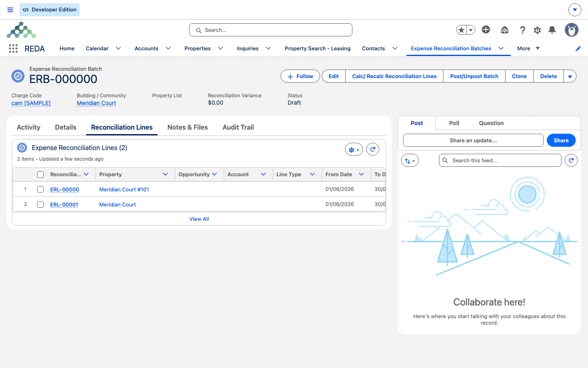Open the Global Actions plus icon

pyautogui.click(x=486, y=29)
